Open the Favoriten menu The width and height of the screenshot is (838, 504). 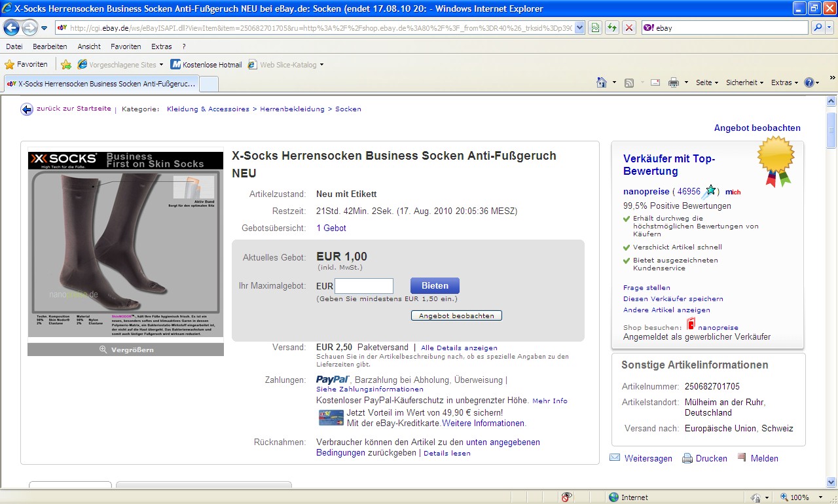click(x=126, y=46)
